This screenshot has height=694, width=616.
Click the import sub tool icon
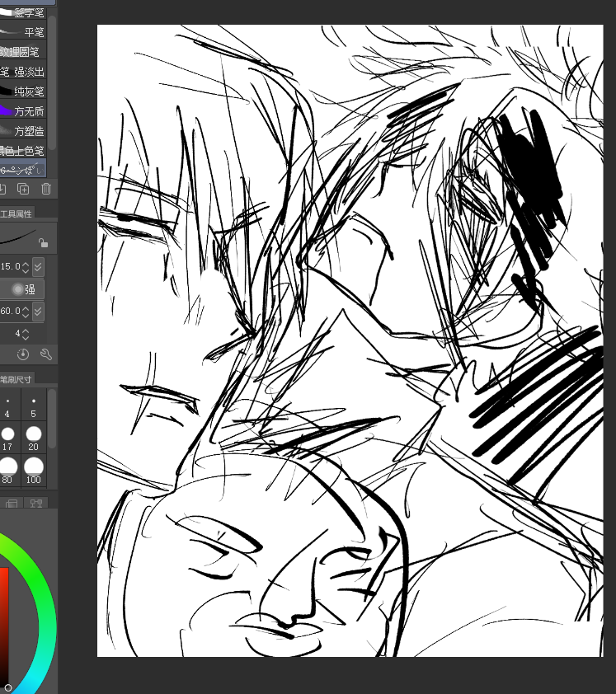click(2, 190)
